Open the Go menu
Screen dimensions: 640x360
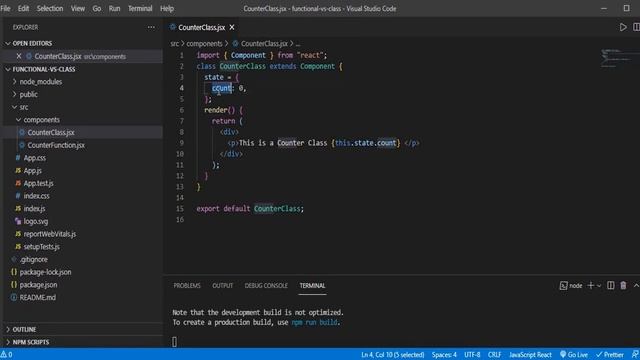tap(96, 9)
